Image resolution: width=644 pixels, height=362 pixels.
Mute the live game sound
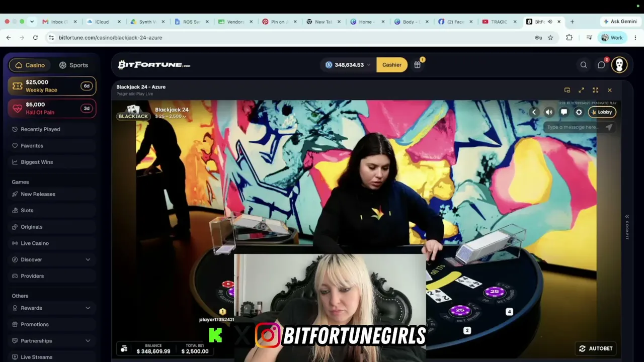549,112
